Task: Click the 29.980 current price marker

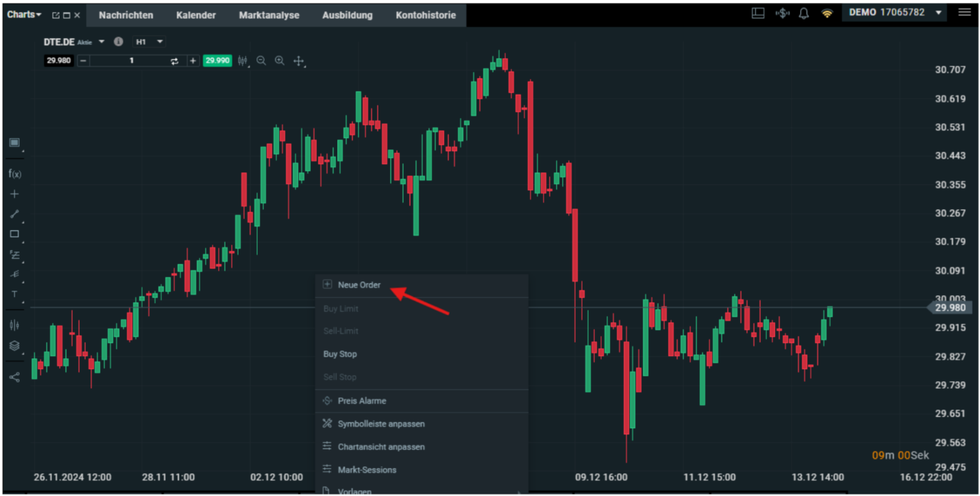Action: coord(949,307)
